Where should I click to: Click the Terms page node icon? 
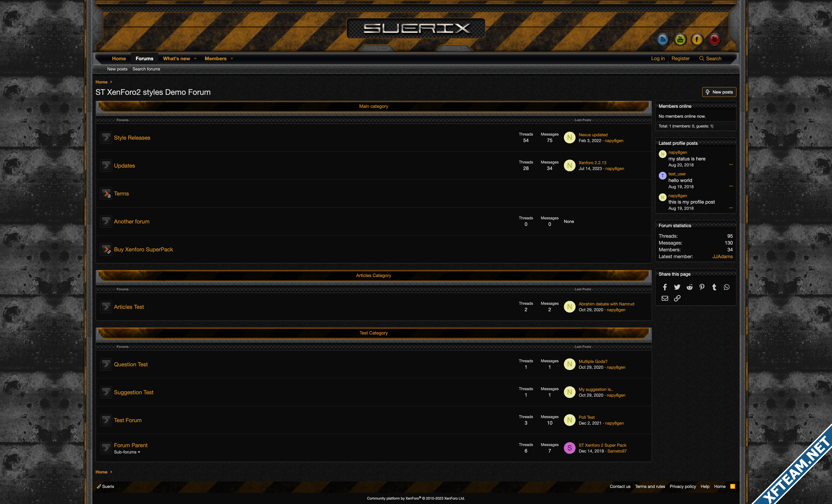tap(106, 194)
